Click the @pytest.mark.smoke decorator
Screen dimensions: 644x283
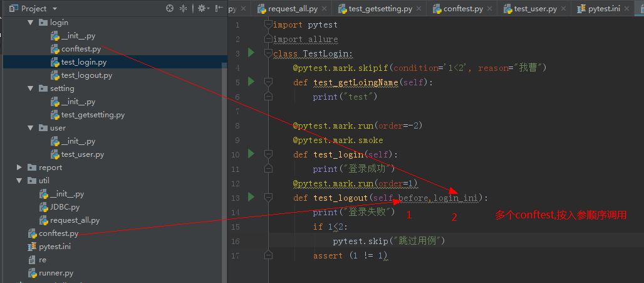(338, 141)
